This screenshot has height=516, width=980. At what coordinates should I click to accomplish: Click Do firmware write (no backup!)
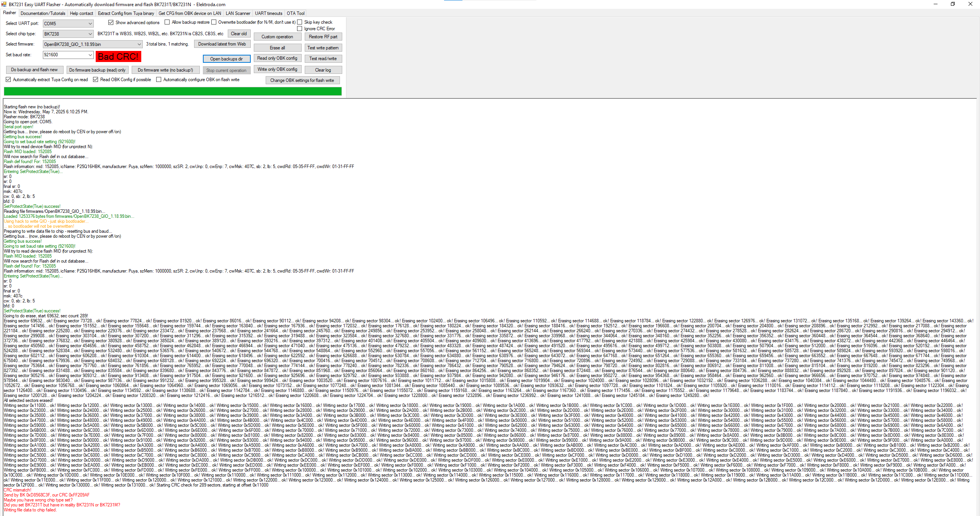(x=165, y=70)
